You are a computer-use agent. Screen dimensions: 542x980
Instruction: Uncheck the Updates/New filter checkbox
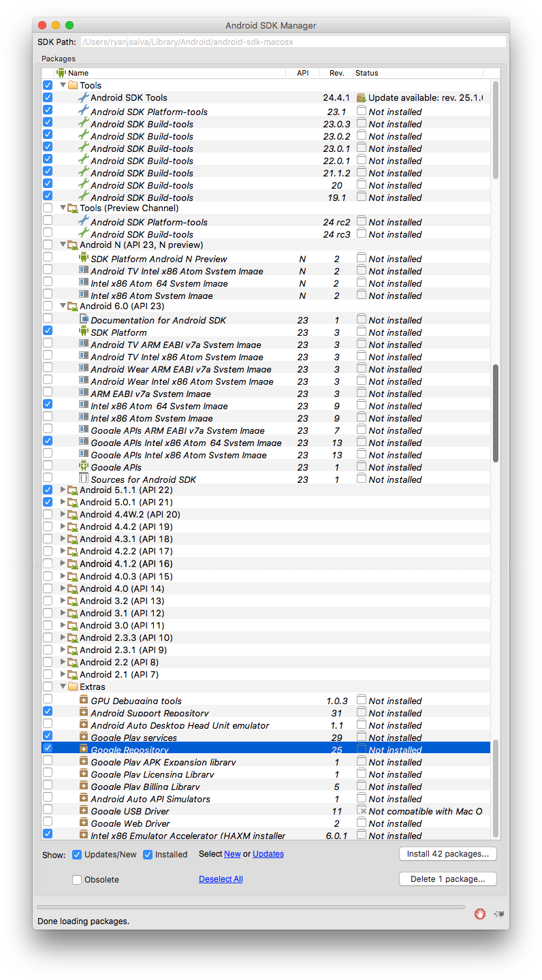pyautogui.click(x=77, y=855)
